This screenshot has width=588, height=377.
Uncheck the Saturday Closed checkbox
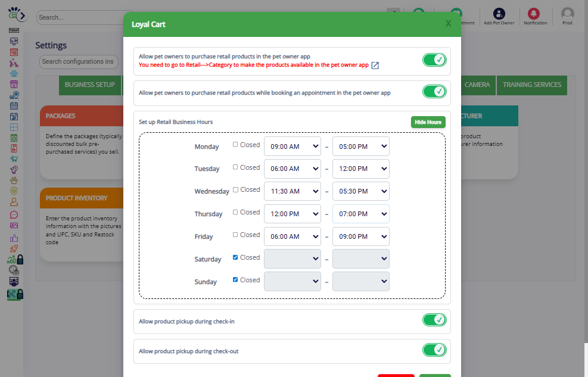pos(235,257)
